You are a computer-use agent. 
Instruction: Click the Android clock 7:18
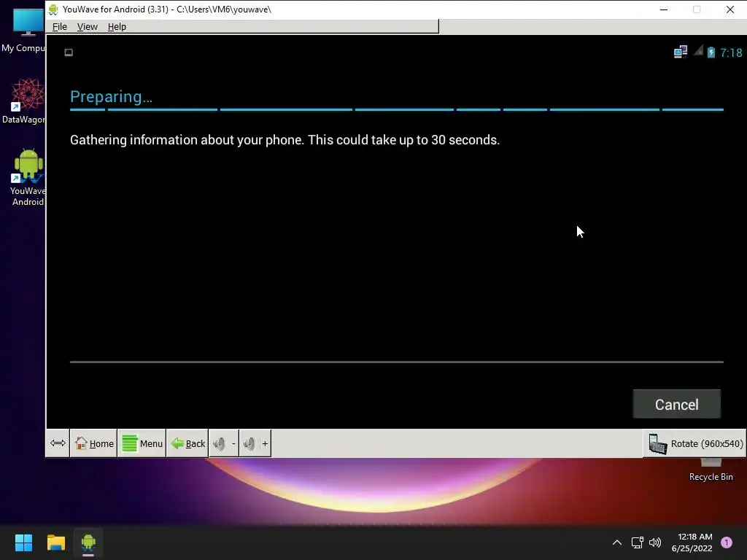coord(731,52)
